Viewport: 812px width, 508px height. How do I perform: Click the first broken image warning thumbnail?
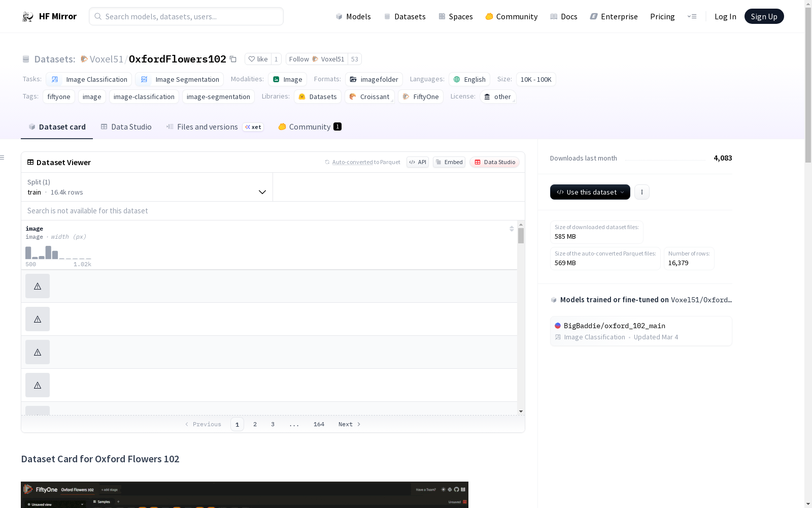pos(38,286)
